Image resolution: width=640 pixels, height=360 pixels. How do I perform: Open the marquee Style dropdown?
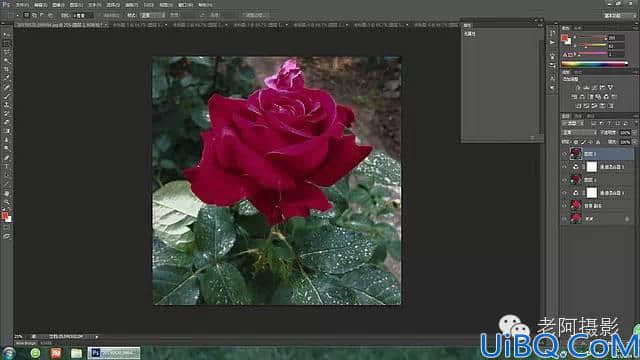click(x=152, y=15)
